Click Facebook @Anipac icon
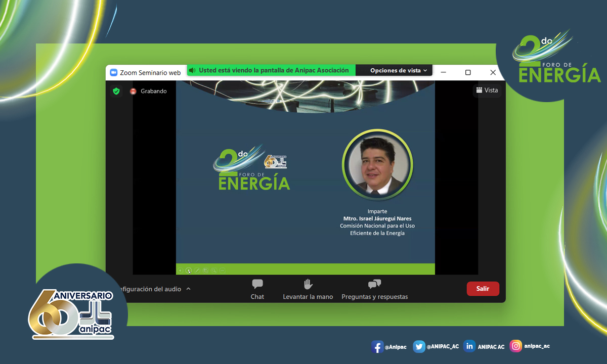 [377, 346]
